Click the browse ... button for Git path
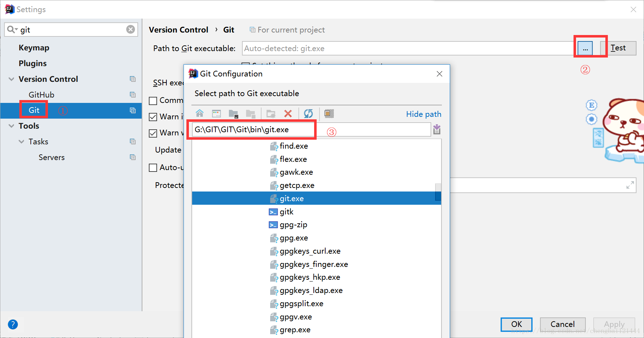 [x=585, y=48]
